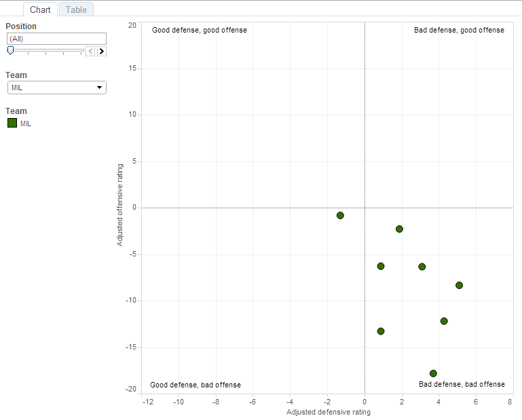Click the green MIL legend swatch
Screen dimensions: 522x420
click(x=12, y=123)
